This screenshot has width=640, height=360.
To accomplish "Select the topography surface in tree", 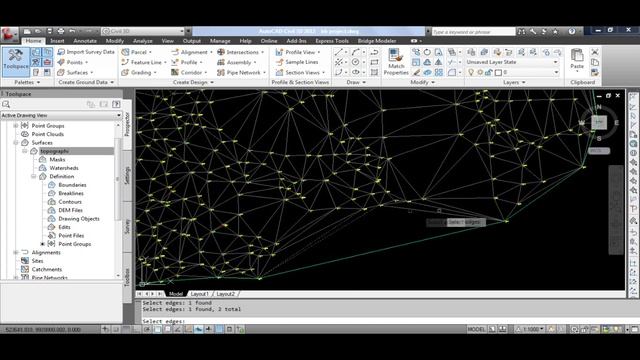I will click(55, 151).
